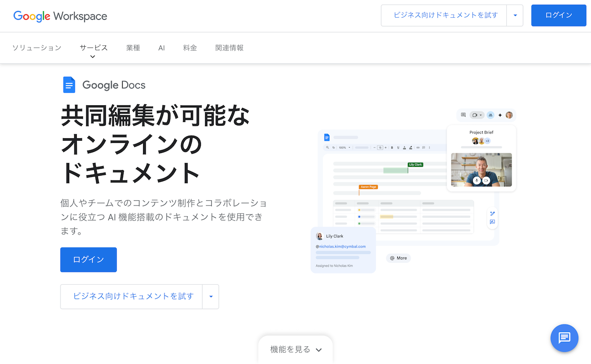Open the 業種 nav menu
The height and width of the screenshot is (364, 591).
(x=133, y=48)
